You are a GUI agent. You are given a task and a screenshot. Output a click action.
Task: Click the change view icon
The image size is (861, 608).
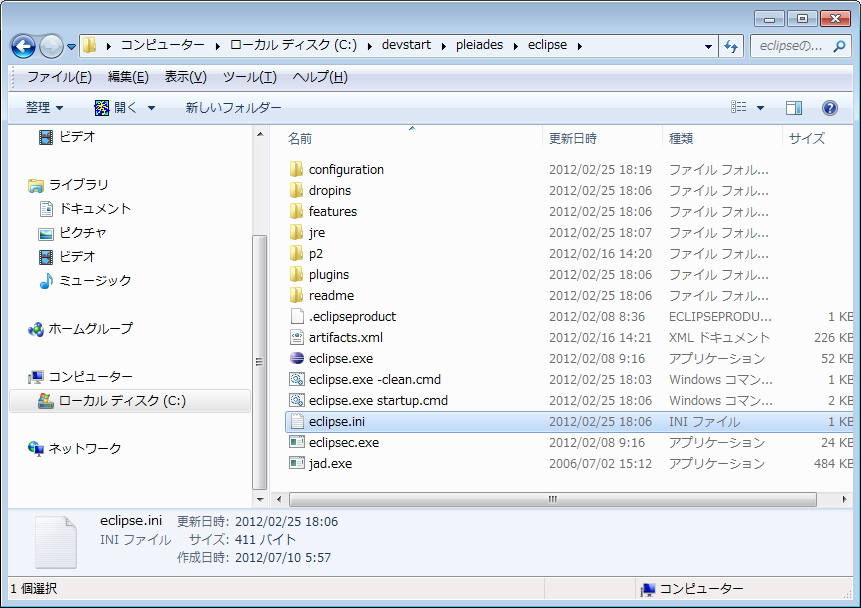coord(738,107)
